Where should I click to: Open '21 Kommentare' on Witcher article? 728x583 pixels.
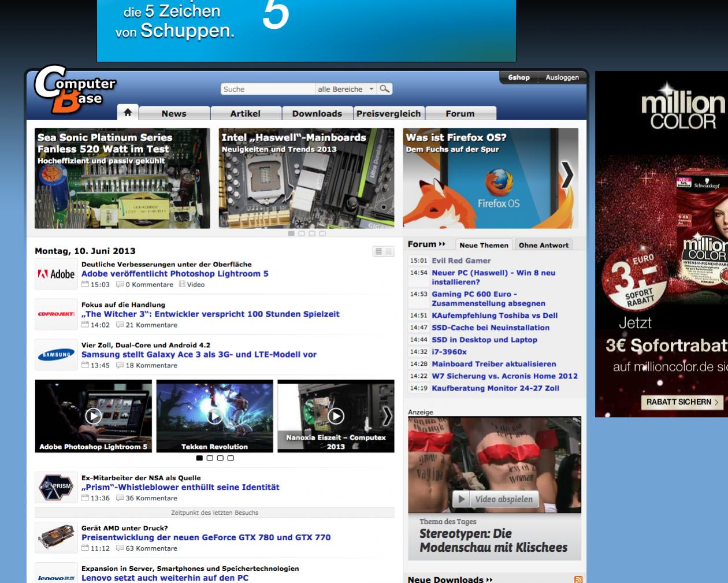(147, 325)
